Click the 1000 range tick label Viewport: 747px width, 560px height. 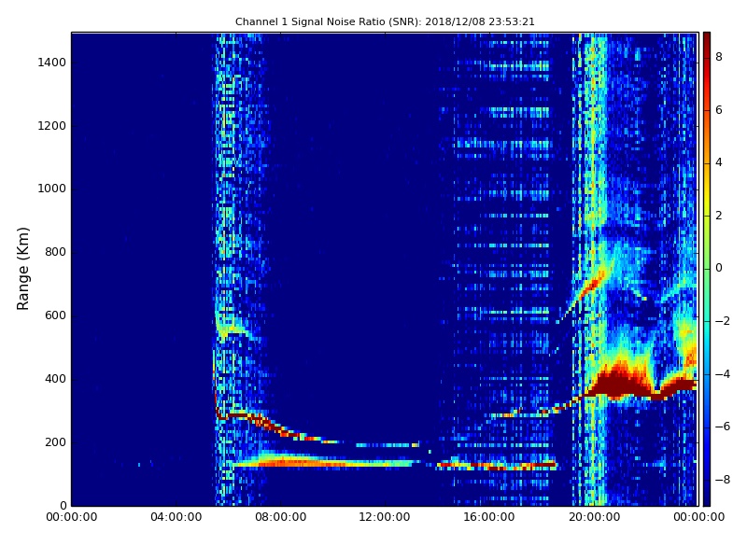(x=52, y=189)
